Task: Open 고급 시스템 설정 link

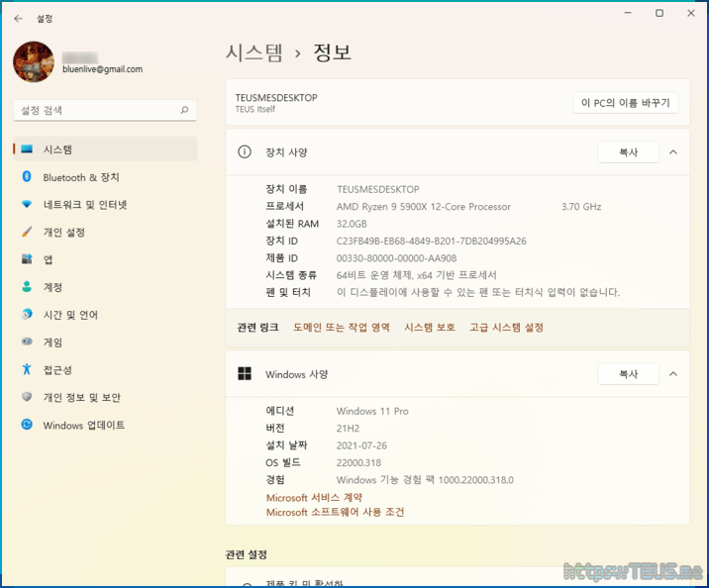Action: click(x=506, y=328)
